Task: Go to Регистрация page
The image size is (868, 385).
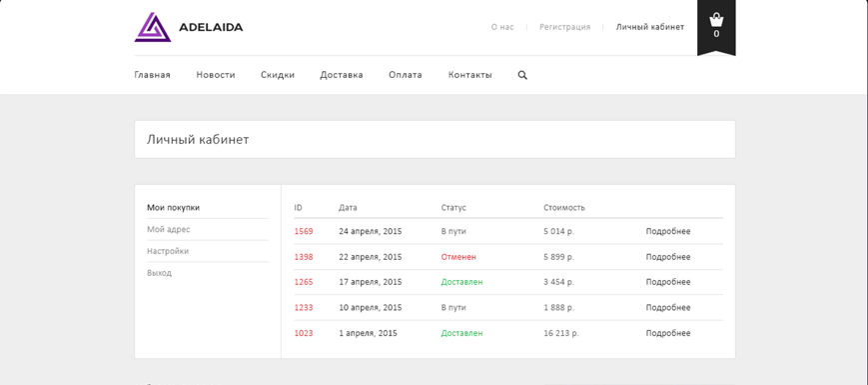Action: [x=564, y=27]
